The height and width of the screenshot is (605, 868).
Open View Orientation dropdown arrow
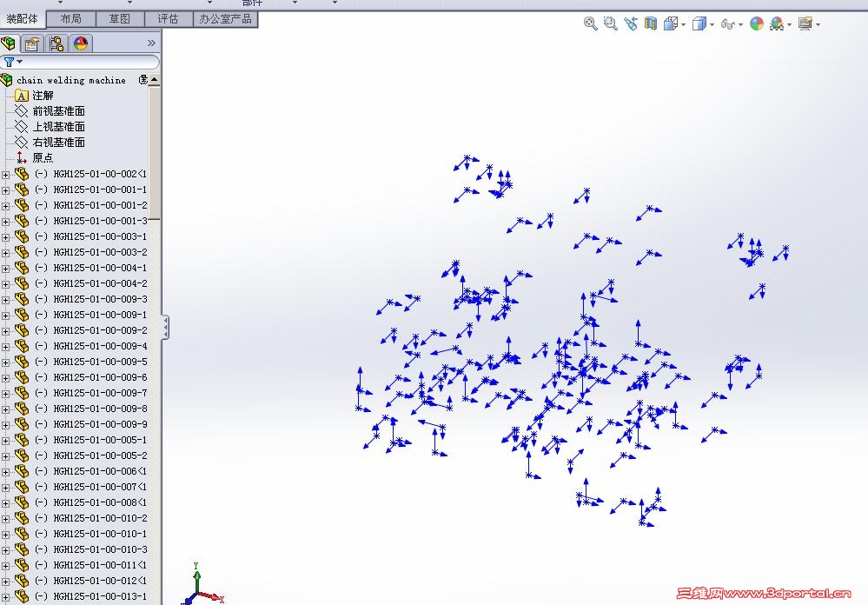pyautogui.click(x=683, y=24)
